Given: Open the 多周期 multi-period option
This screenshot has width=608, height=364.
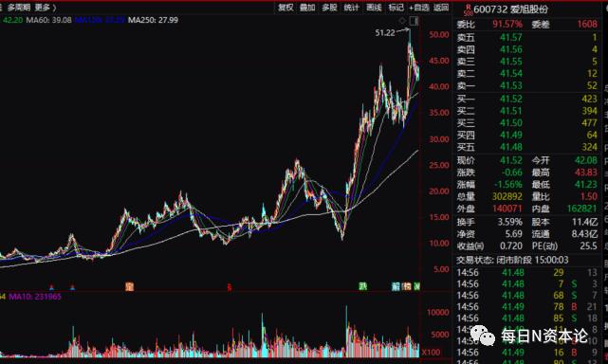Looking at the screenshot, I should [19, 8].
